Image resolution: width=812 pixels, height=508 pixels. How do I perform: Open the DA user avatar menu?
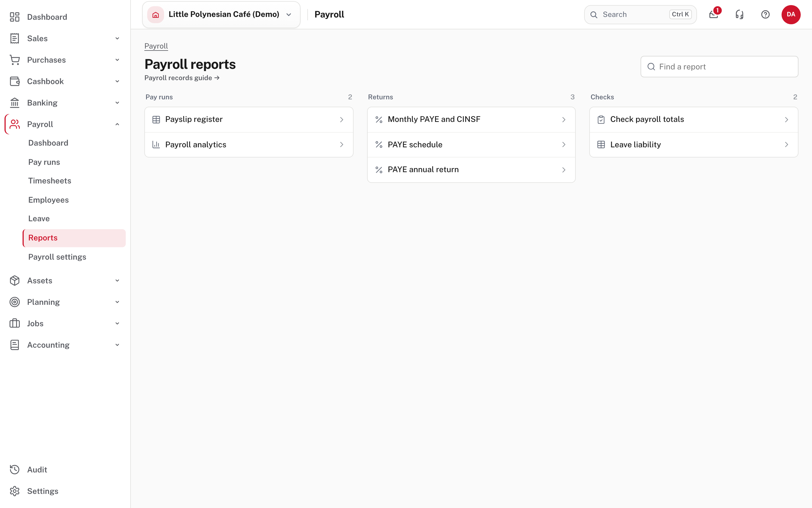791,14
